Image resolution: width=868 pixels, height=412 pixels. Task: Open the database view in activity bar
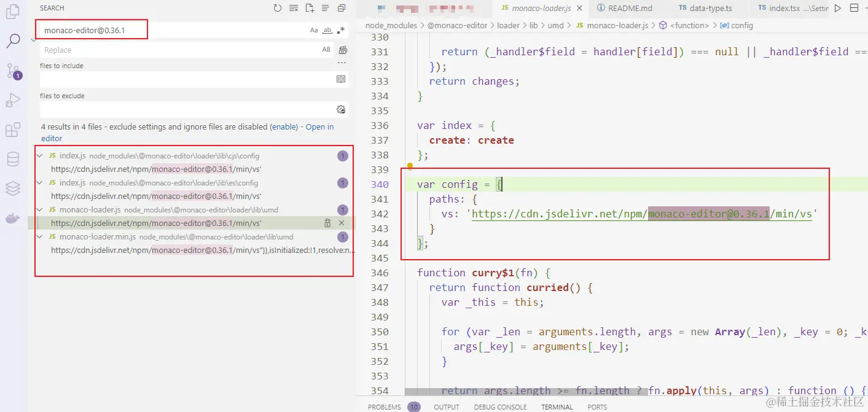pos(13,159)
